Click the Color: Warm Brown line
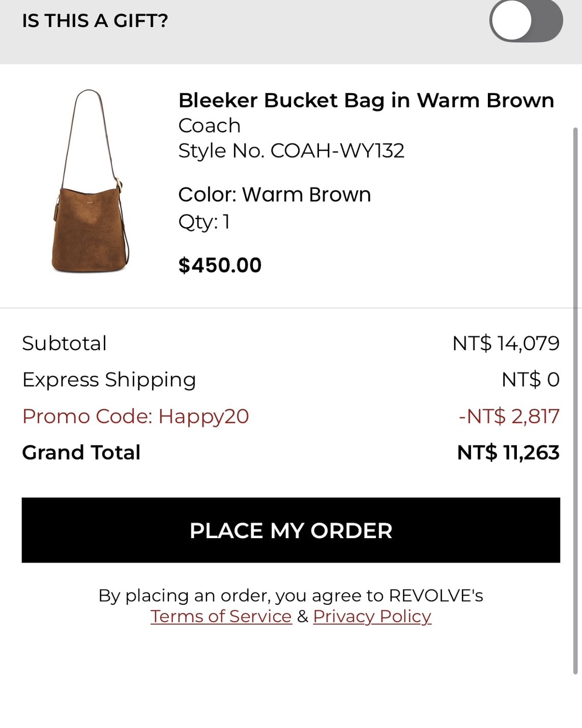 point(274,194)
